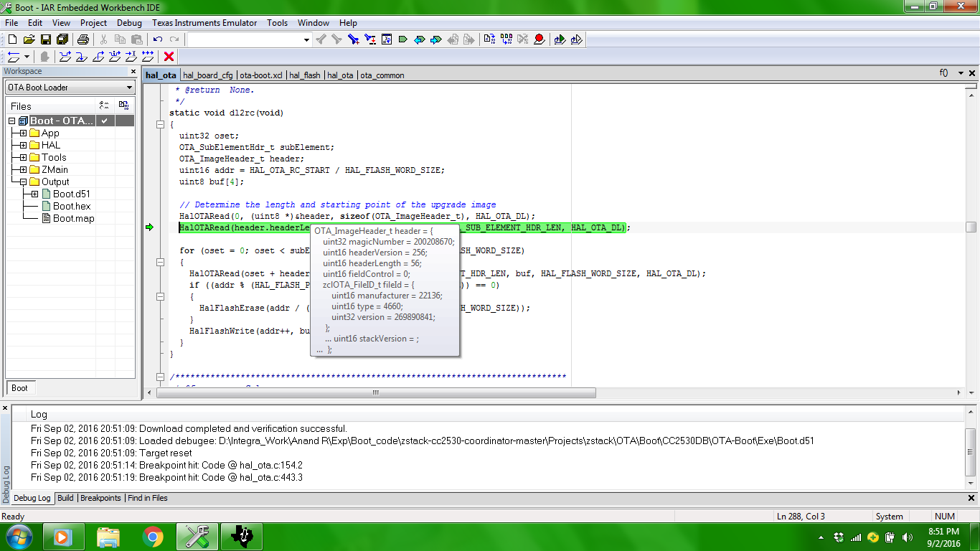Click the Toggle Breakpoint red icon
Viewport: 980px width, 551px height.
[x=540, y=39]
